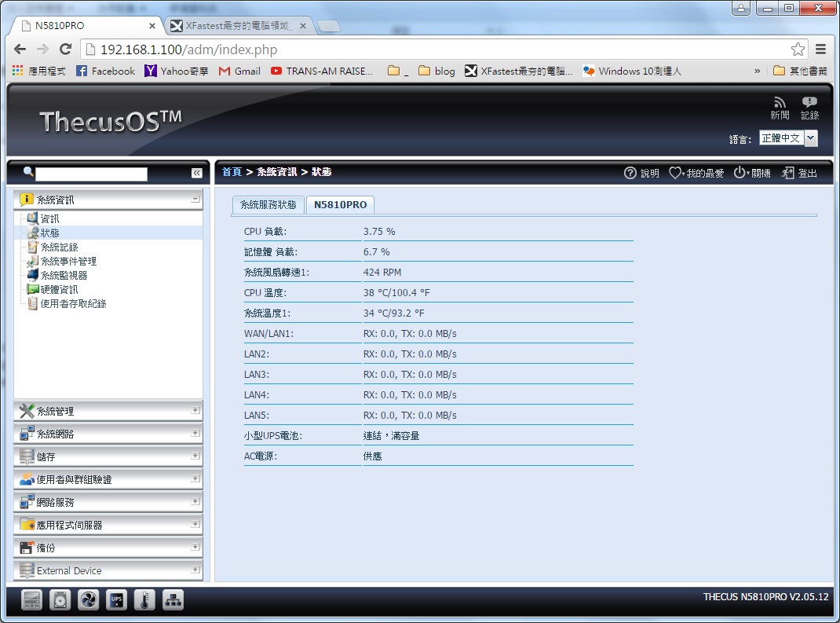Click the ThecusOS logo
Screen dimensions: 840x623
point(111,121)
